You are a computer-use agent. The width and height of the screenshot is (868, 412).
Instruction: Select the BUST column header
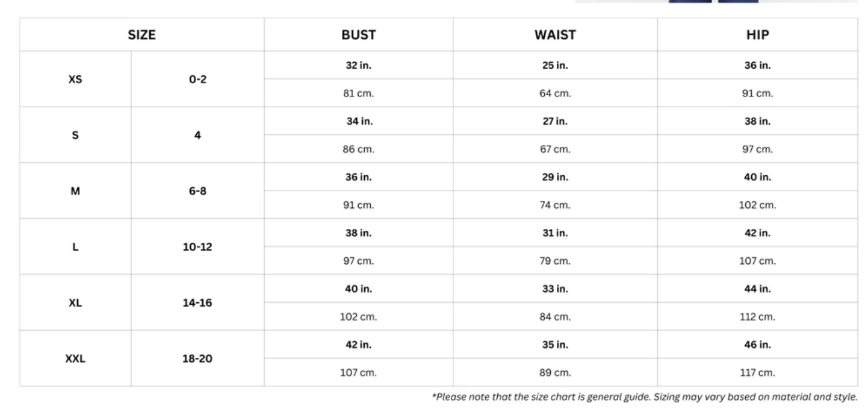358,35
